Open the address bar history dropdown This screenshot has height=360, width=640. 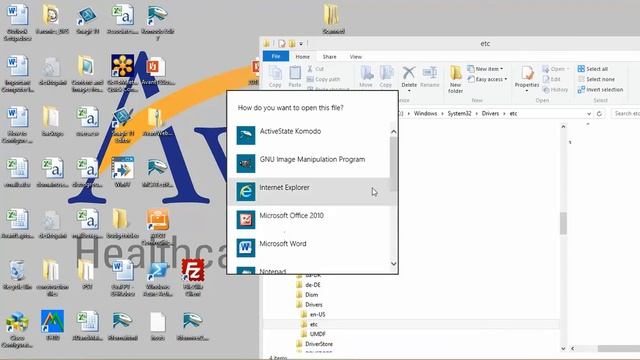[589, 113]
